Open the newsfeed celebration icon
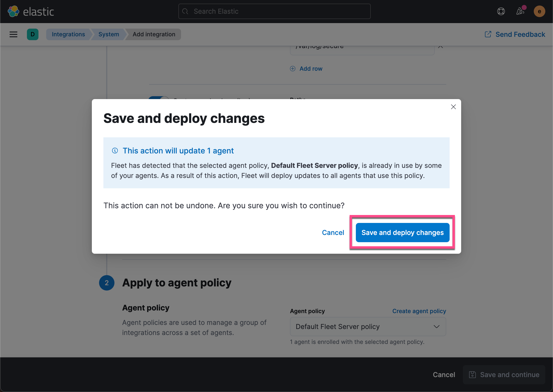 pyautogui.click(x=520, y=11)
